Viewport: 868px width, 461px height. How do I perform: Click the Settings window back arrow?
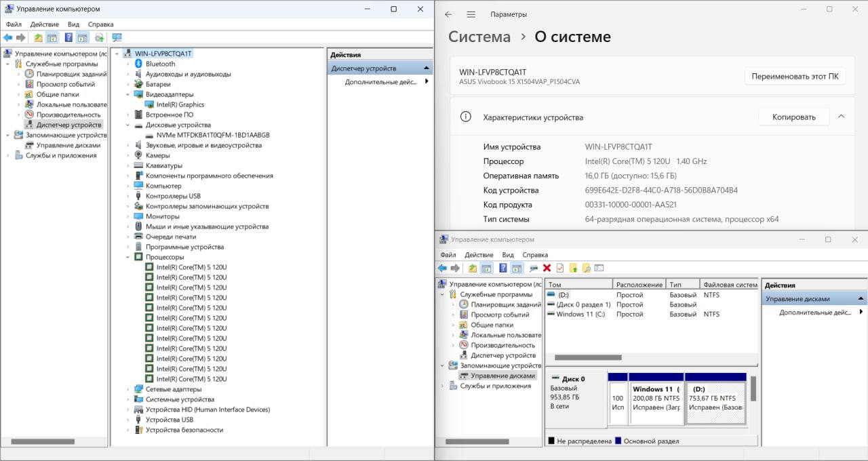(x=448, y=14)
